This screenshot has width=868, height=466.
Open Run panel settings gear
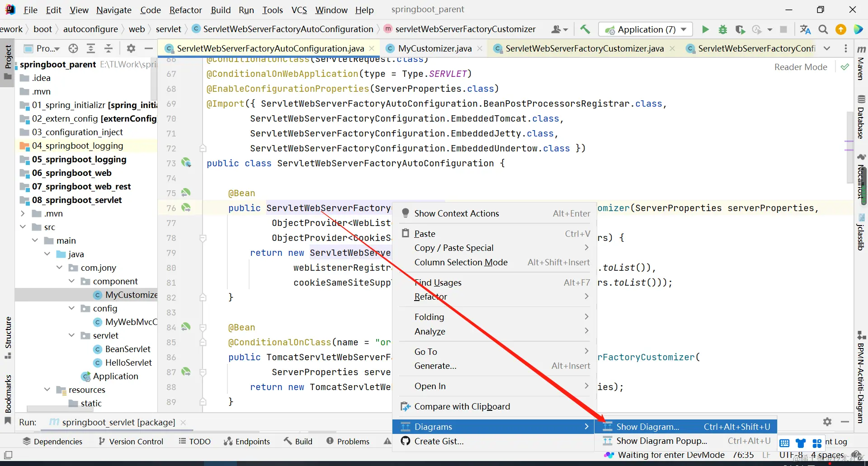click(827, 422)
